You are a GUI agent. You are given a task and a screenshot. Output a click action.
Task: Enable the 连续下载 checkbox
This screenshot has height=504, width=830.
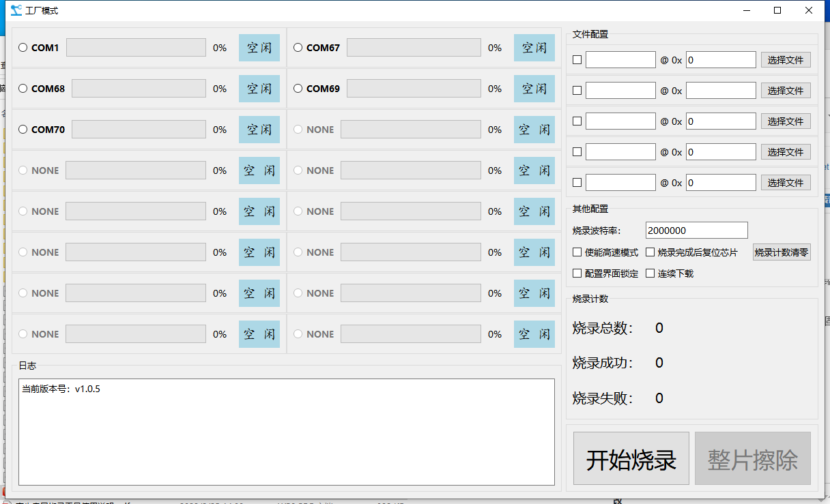pyautogui.click(x=650, y=273)
